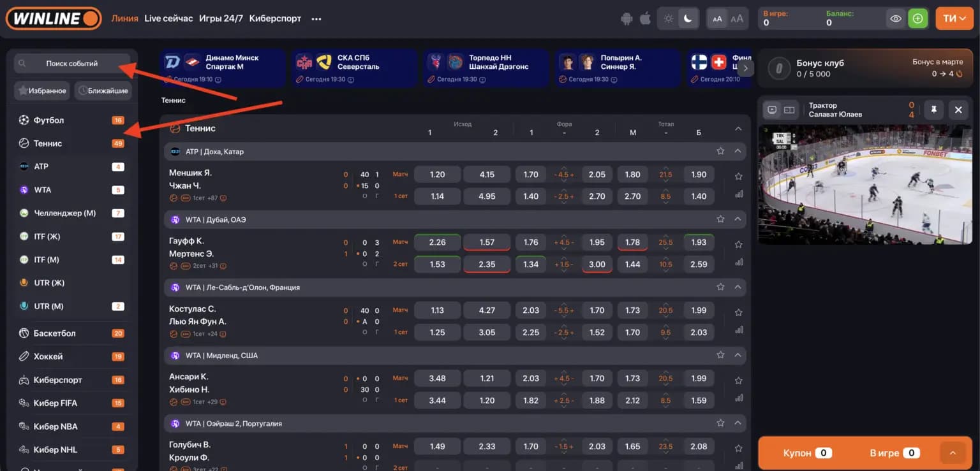
Task: Open the Торпедо НН – Шанхай Дрэгонс card
Action: 487,68
